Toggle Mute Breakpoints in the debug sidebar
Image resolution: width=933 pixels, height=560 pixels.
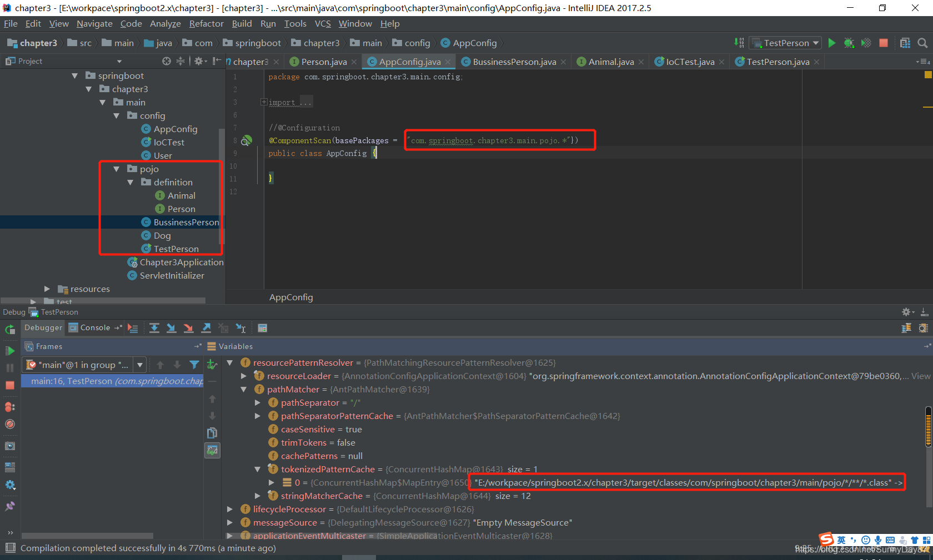[x=10, y=424]
